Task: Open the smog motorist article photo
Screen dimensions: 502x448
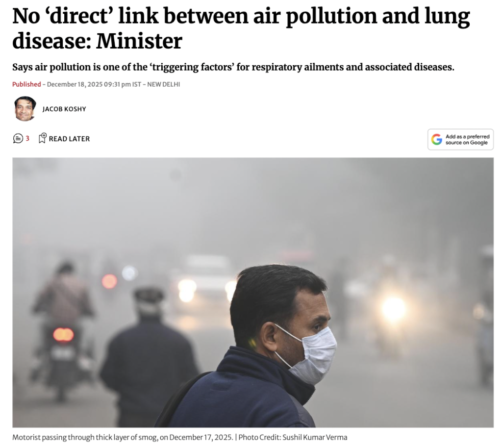Action: point(253,293)
